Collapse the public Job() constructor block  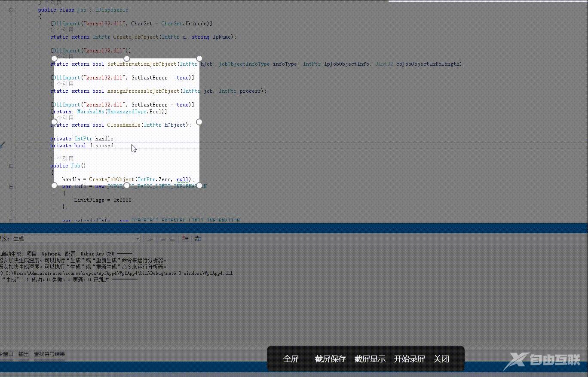pos(11,166)
